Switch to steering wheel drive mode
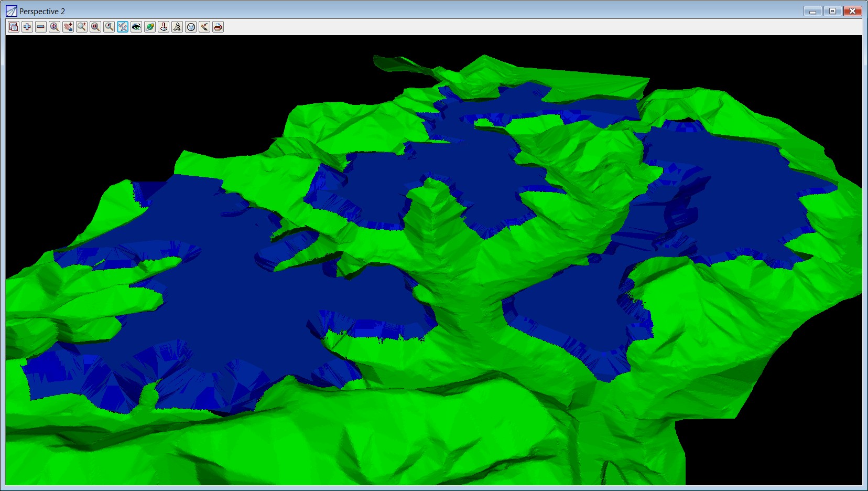The image size is (868, 491). tap(191, 27)
